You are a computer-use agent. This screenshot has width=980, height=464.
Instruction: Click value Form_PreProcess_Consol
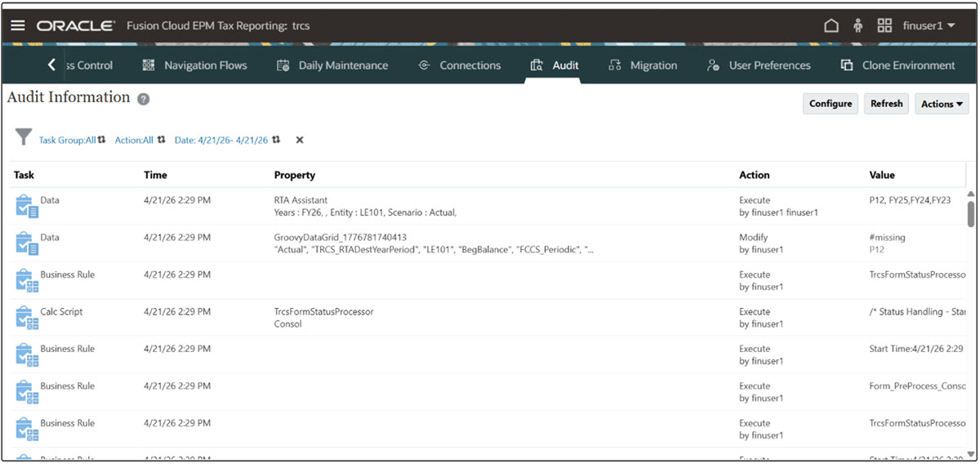pyautogui.click(x=917, y=386)
